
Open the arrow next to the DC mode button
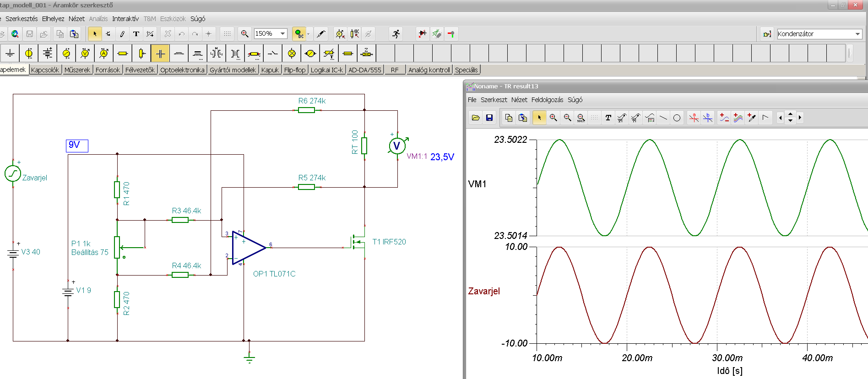coord(309,34)
